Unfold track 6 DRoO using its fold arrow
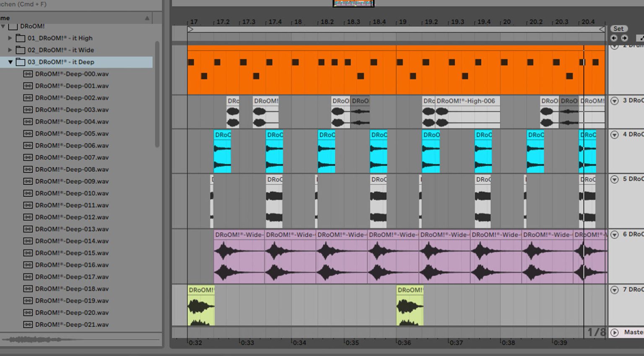The width and height of the screenshot is (644, 356). click(614, 235)
